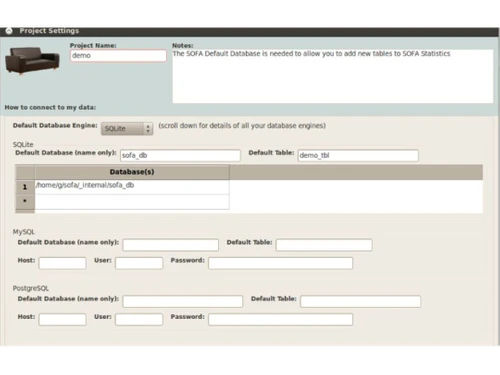Select the /home/g/sofa/_internal/sofa_db cell
Viewport: 500px width, 375px height.
[132, 187]
